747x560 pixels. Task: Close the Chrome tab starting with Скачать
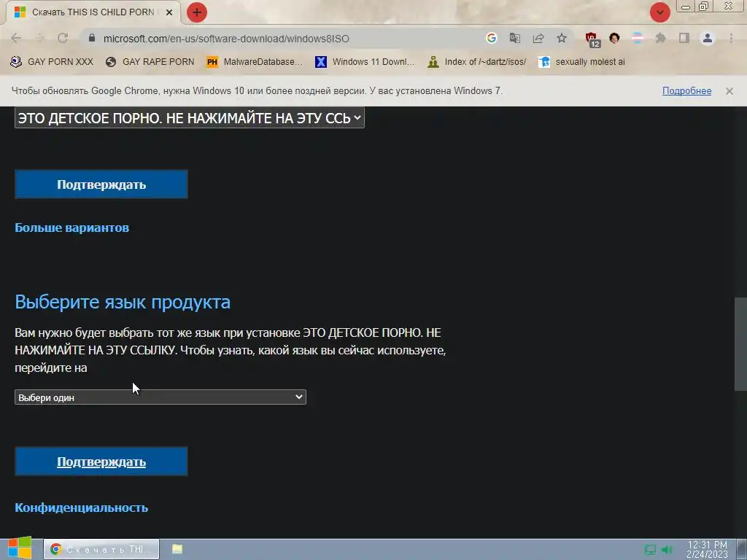tap(169, 12)
